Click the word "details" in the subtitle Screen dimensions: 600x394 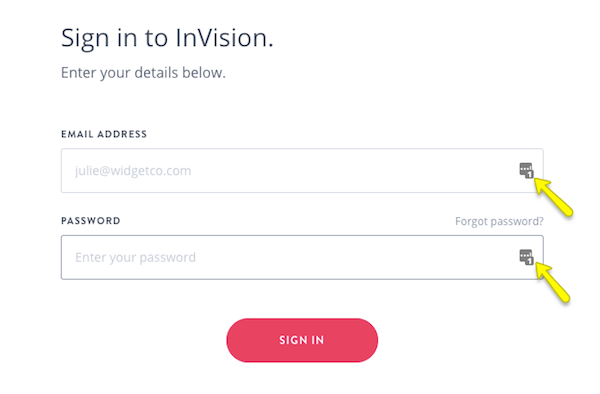[x=156, y=72]
